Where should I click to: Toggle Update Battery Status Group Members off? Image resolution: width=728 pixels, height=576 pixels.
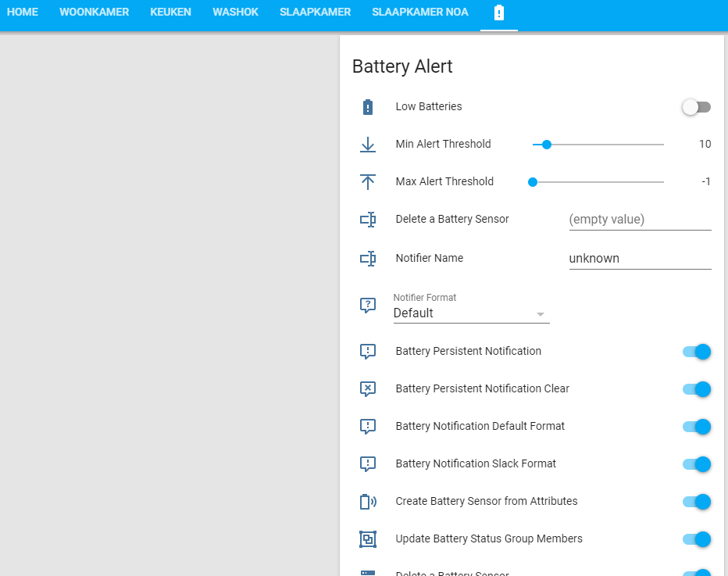tap(695, 538)
